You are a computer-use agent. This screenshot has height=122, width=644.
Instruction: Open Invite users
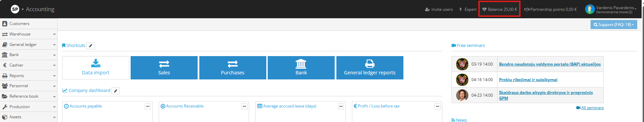pos(439,9)
